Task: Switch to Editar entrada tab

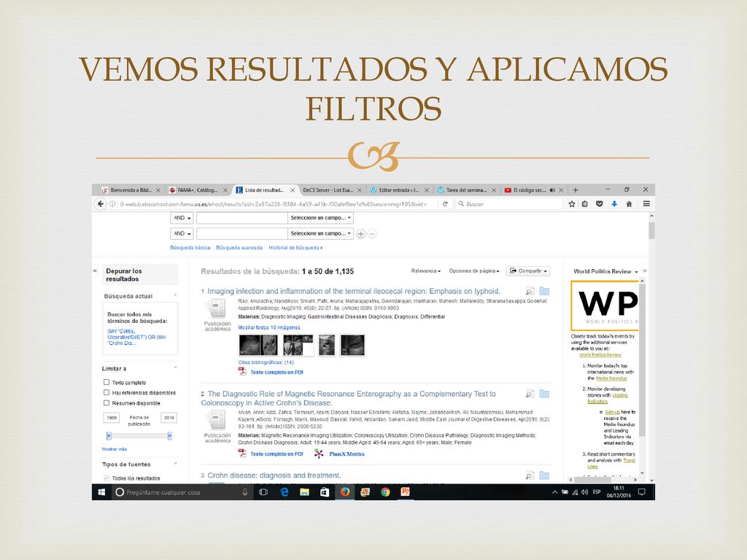Action: point(398,190)
